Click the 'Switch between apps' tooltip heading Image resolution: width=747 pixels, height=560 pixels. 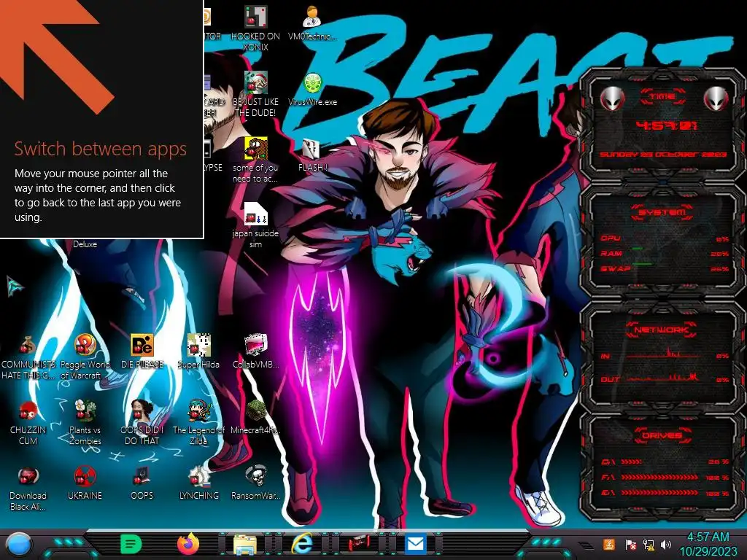click(100, 149)
